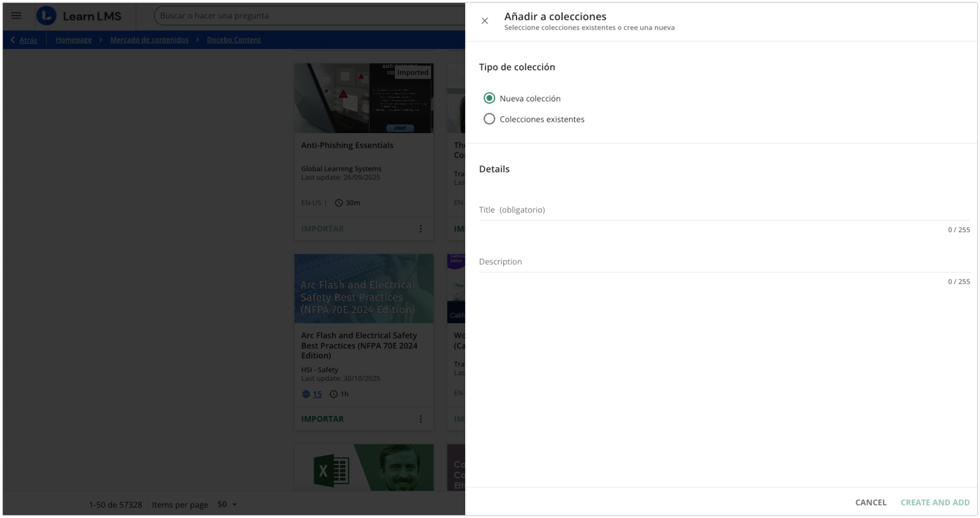Expand the Items per page dropdown
Screen dimensions: 980x518
point(227,504)
